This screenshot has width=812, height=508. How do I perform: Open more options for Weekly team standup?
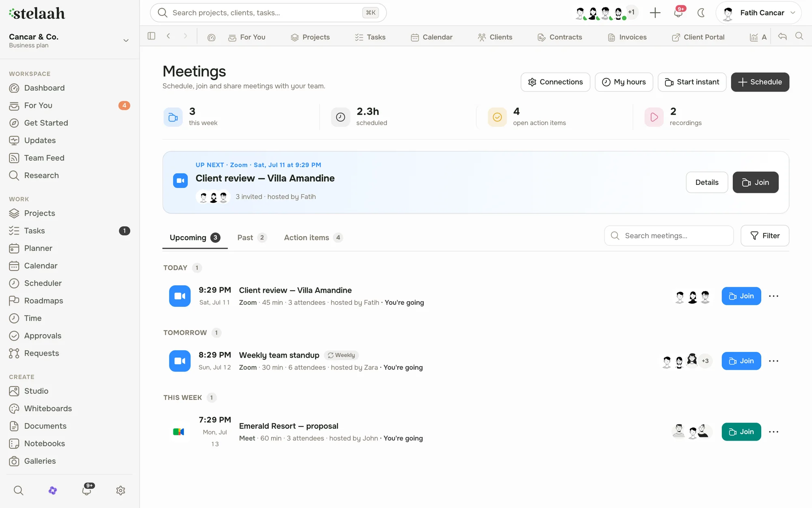click(x=773, y=361)
